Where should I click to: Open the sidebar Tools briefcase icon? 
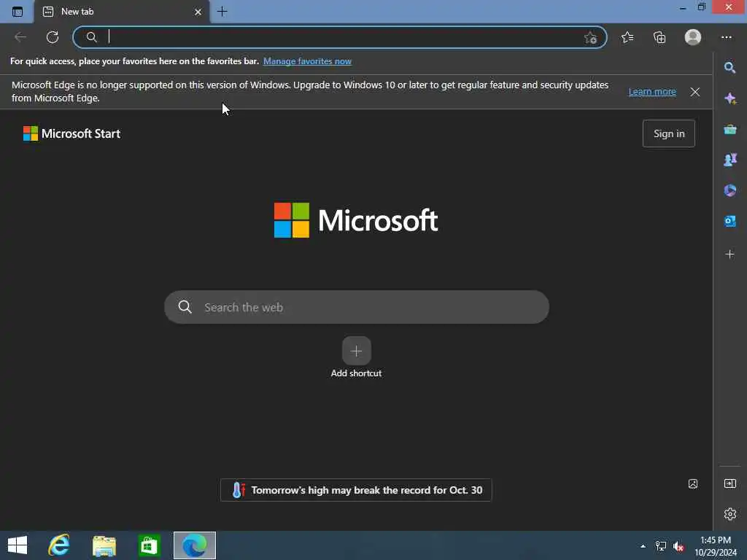(729, 129)
